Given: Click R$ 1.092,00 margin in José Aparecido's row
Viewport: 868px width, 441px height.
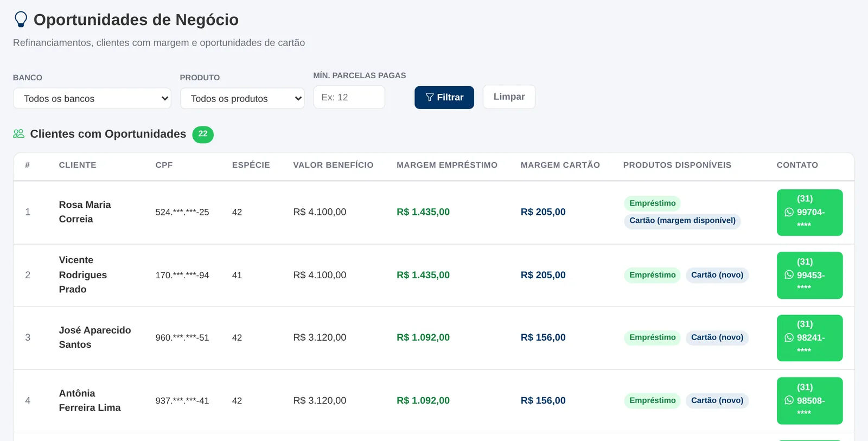Looking at the screenshot, I should pyautogui.click(x=423, y=337).
